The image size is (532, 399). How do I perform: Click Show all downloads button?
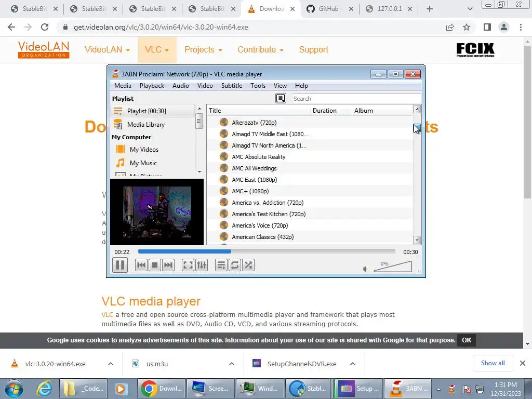[x=493, y=363]
